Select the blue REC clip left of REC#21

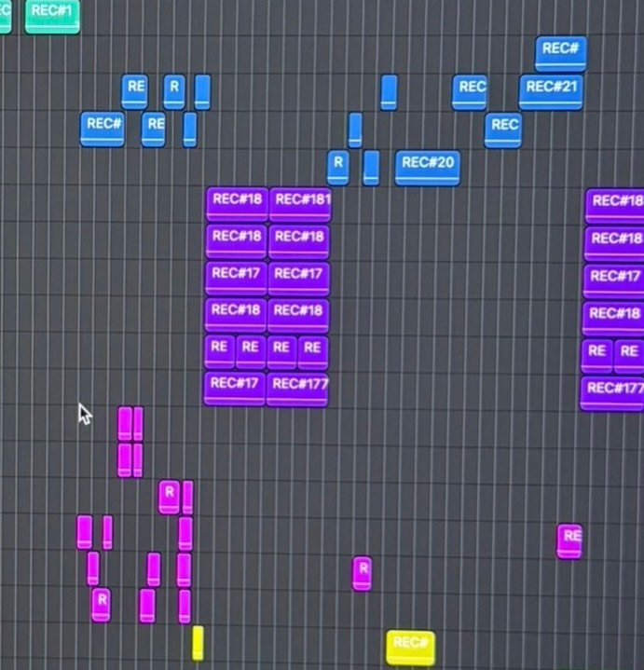click(x=470, y=91)
